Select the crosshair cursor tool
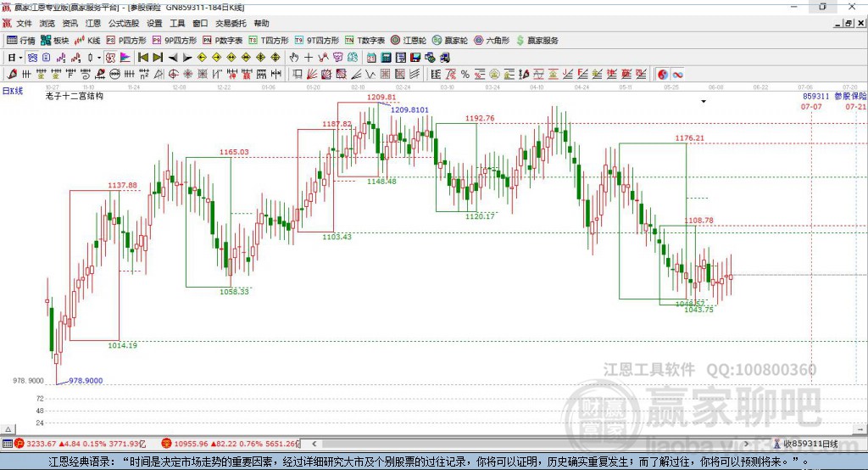This screenshot has height=470, width=868. [309, 58]
